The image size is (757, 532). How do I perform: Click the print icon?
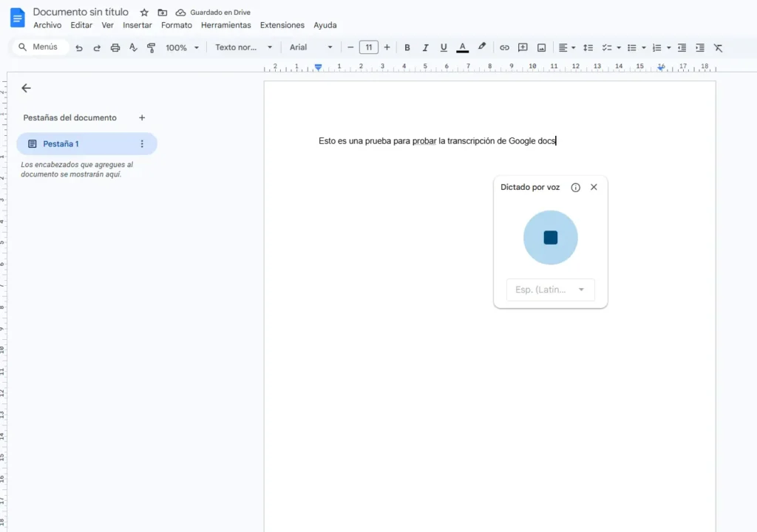[115, 47]
